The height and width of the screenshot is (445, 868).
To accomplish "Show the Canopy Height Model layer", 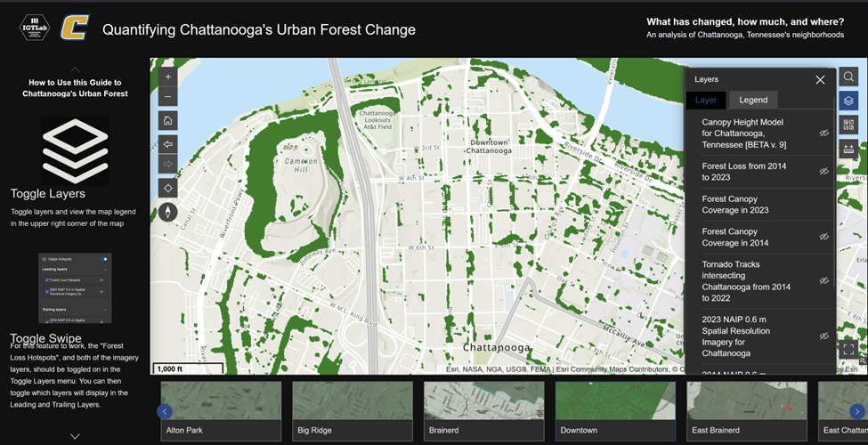I will (x=824, y=133).
